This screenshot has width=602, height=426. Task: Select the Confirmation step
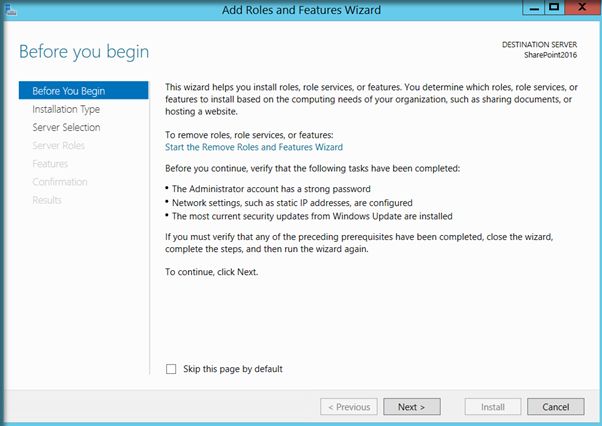[60, 182]
